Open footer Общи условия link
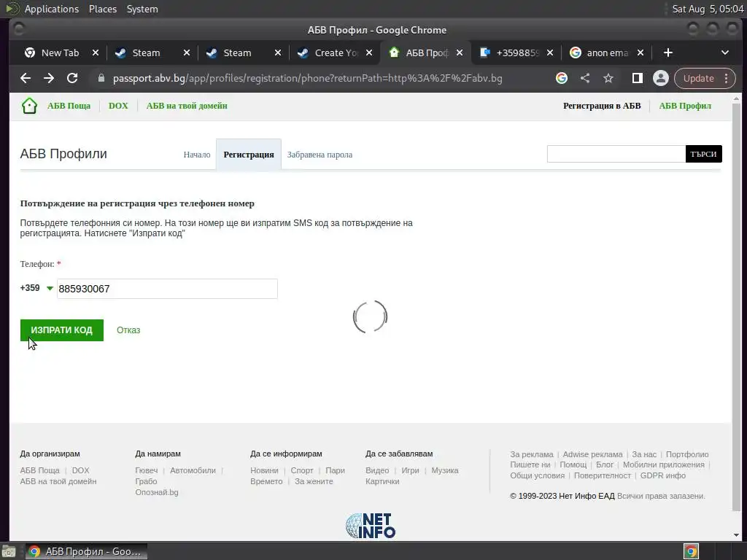 (x=538, y=475)
